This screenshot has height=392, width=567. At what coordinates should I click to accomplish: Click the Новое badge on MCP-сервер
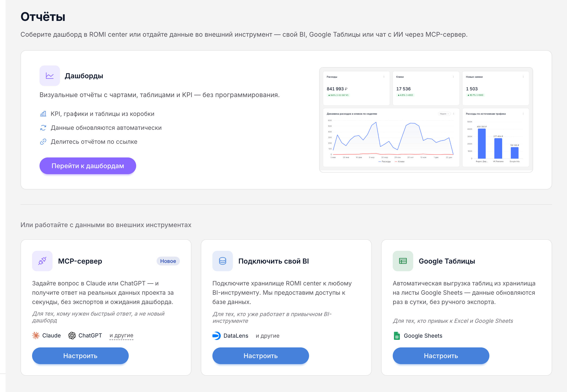[x=168, y=261]
